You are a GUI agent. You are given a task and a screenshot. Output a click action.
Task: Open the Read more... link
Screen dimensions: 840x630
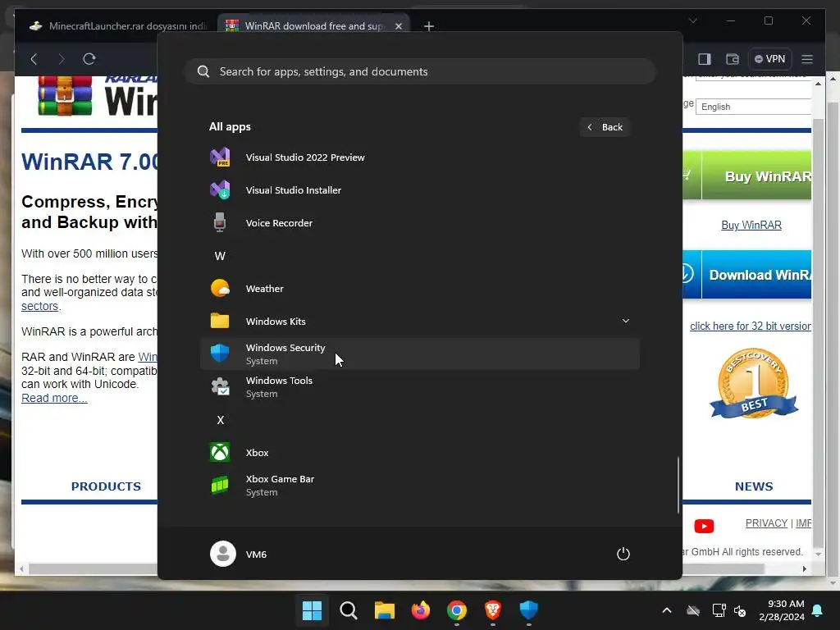tap(54, 398)
